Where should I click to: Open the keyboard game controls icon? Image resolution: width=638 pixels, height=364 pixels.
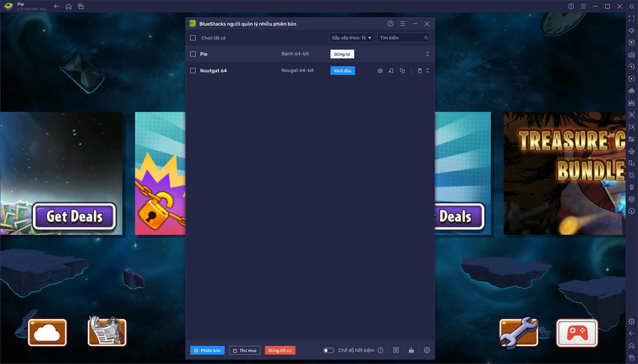[x=631, y=55]
